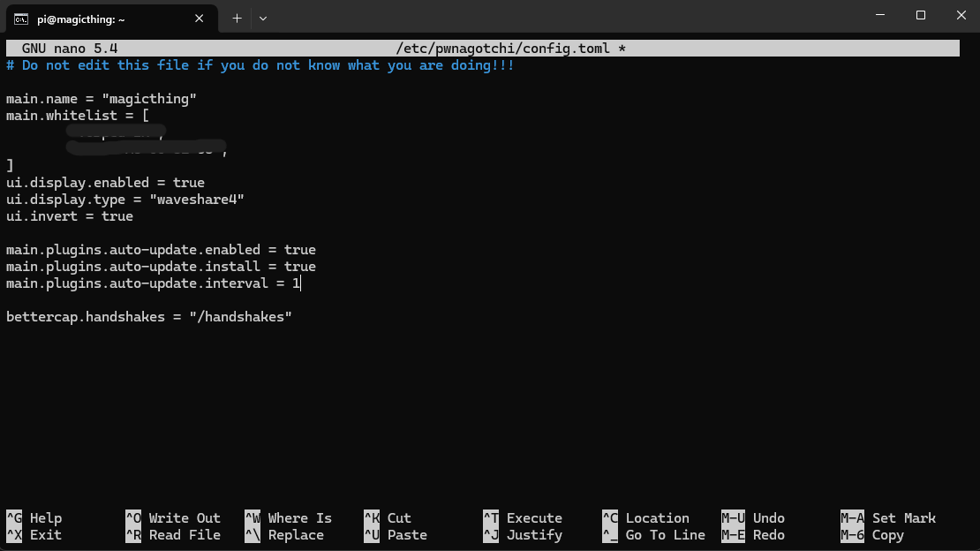Place cursor on ui.invert = true line
980x551 pixels.
click(70, 216)
